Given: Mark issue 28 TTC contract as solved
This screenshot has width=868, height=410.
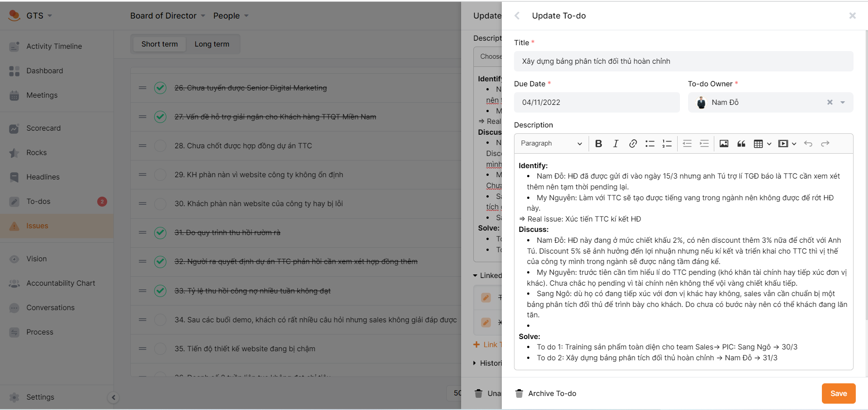Looking at the screenshot, I should 160,146.
